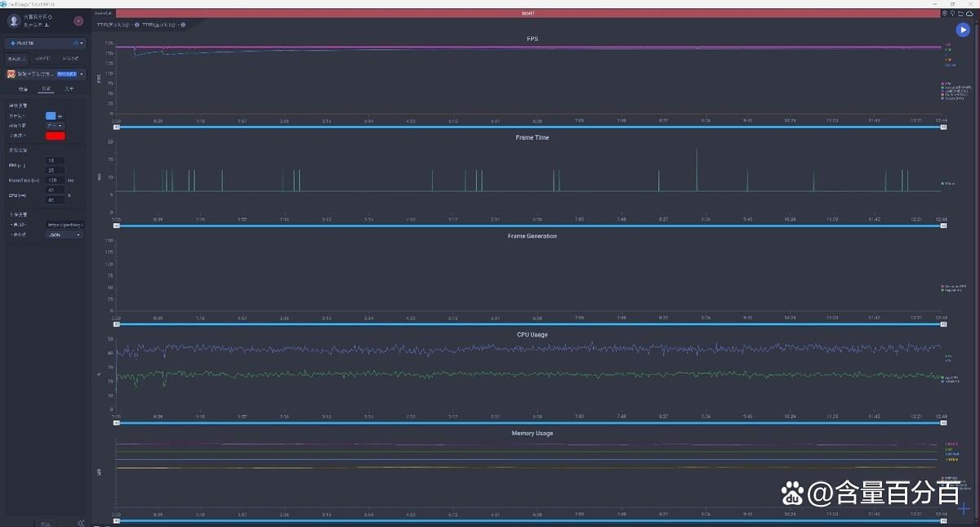980x527 pixels.
Task: Click the Frame Time chart title
Action: pos(532,137)
